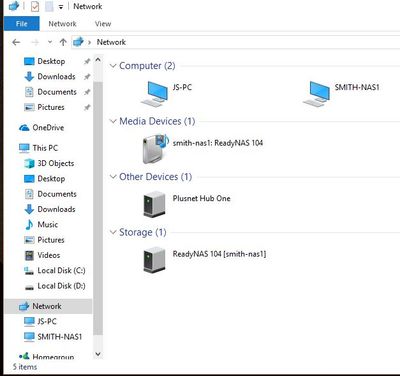Open pinned Desktop in Quick access
The image size is (400, 376).
tap(51, 61)
